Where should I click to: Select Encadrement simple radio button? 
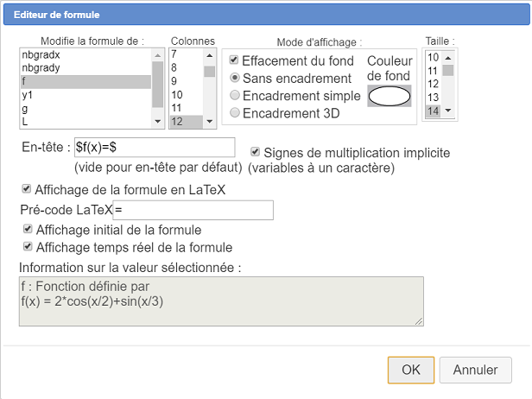[x=234, y=95]
